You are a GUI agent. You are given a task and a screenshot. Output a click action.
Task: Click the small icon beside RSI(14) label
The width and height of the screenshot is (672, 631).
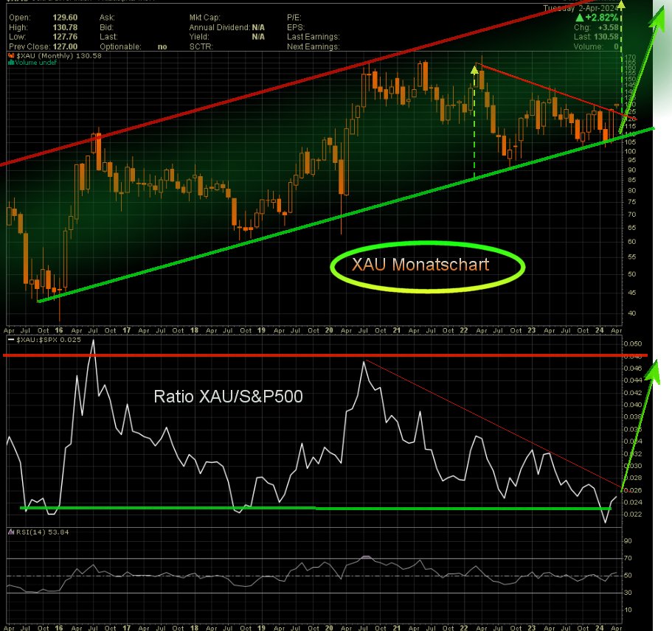pyautogui.click(x=11, y=532)
